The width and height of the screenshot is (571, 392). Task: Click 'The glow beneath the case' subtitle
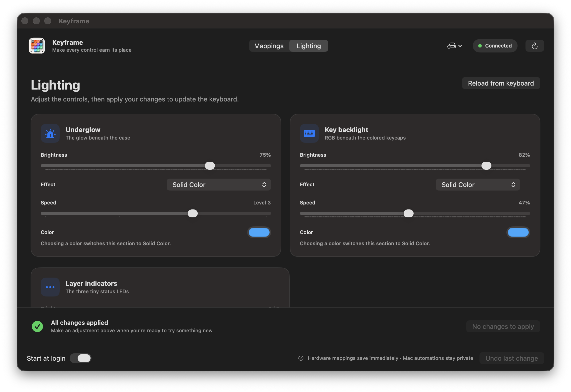98,138
